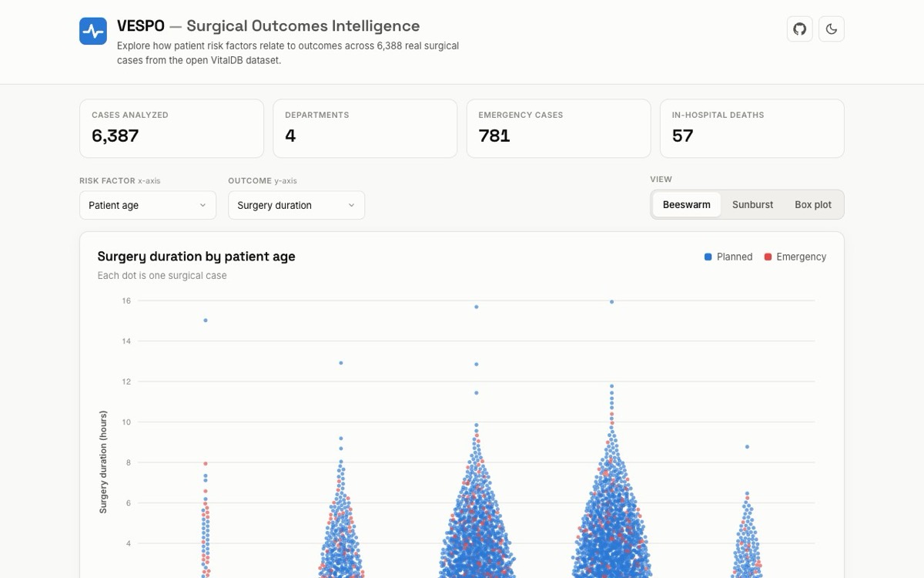The width and height of the screenshot is (924, 578).
Task: Toggle the Planned legend label
Action: 735,257
